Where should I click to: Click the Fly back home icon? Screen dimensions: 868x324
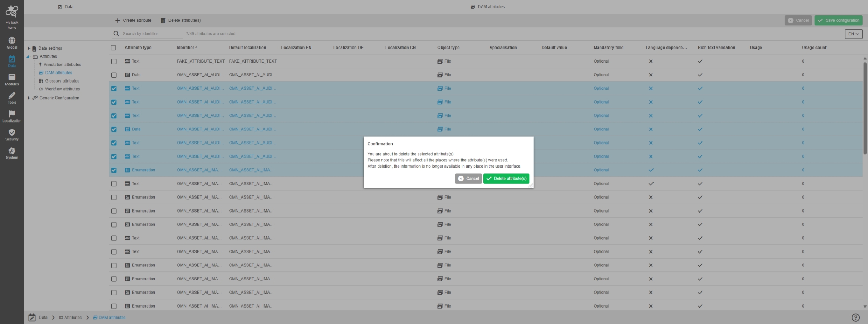point(12,12)
